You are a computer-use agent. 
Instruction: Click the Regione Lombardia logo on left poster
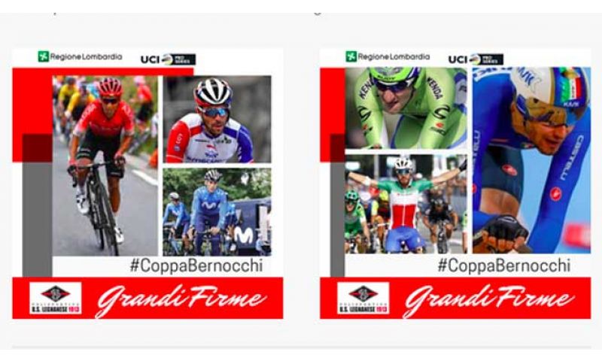(x=80, y=56)
